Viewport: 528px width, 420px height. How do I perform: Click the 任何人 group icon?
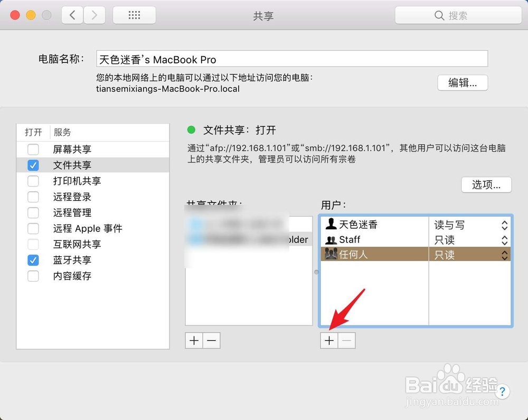(332, 254)
